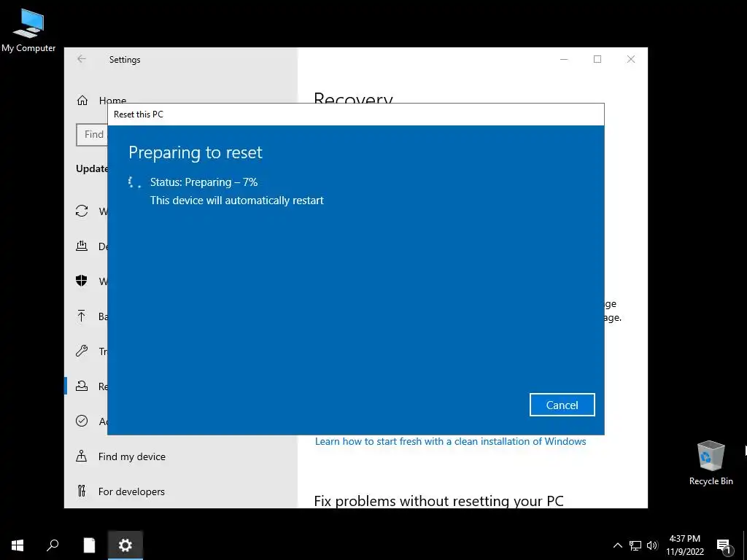
Task: Click This device will automatically restart text
Action: click(x=237, y=201)
